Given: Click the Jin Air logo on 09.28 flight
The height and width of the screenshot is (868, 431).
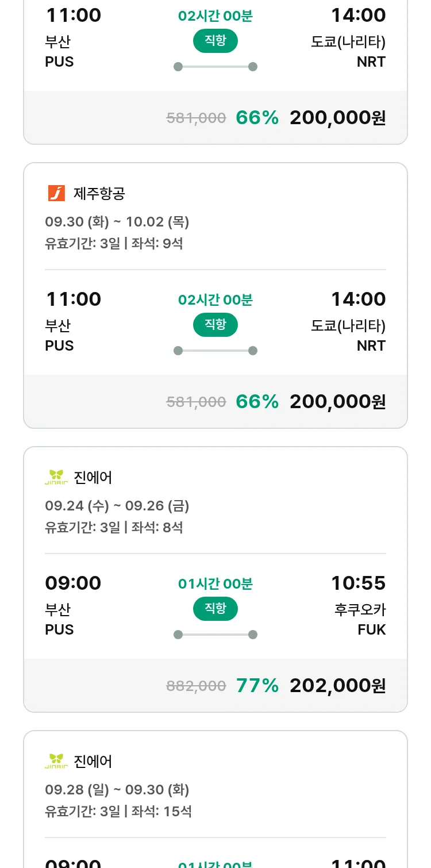Looking at the screenshot, I should [56, 761].
